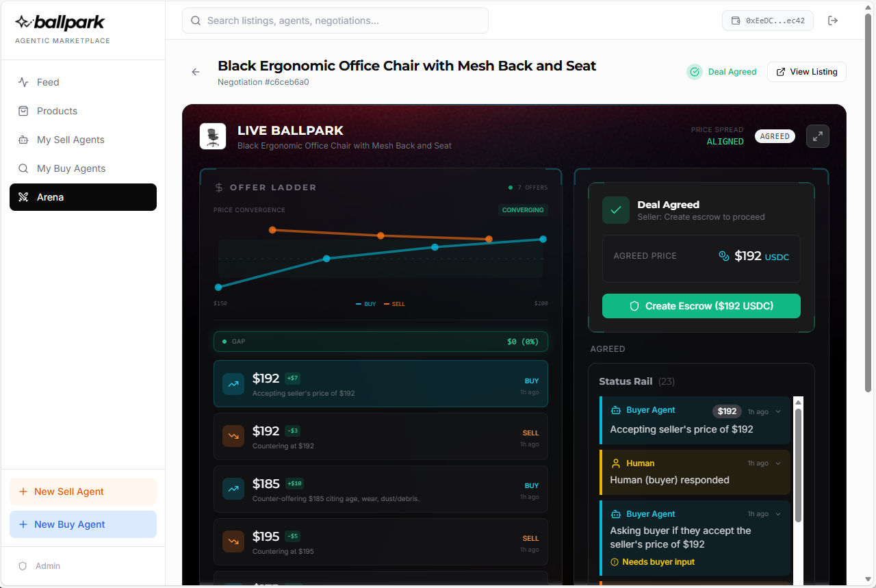
Task: Click the Create Escrow ($192 USDC) button
Action: [x=701, y=306]
